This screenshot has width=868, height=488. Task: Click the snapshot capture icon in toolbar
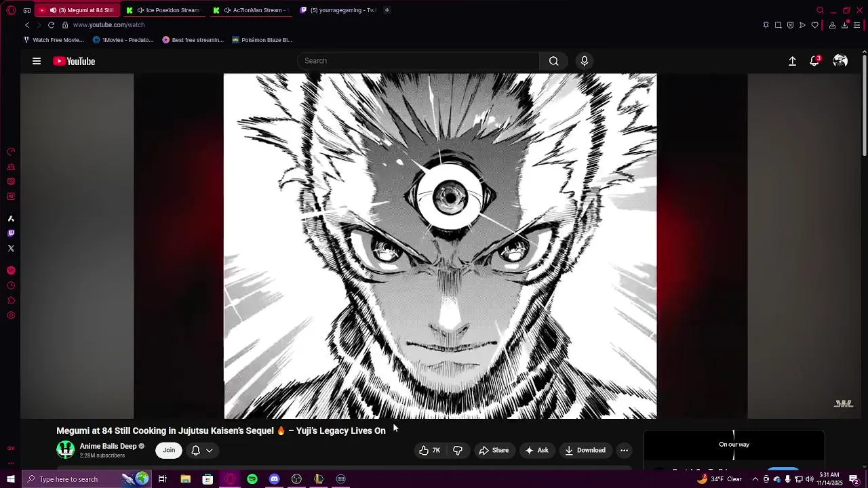(x=778, y=25)
